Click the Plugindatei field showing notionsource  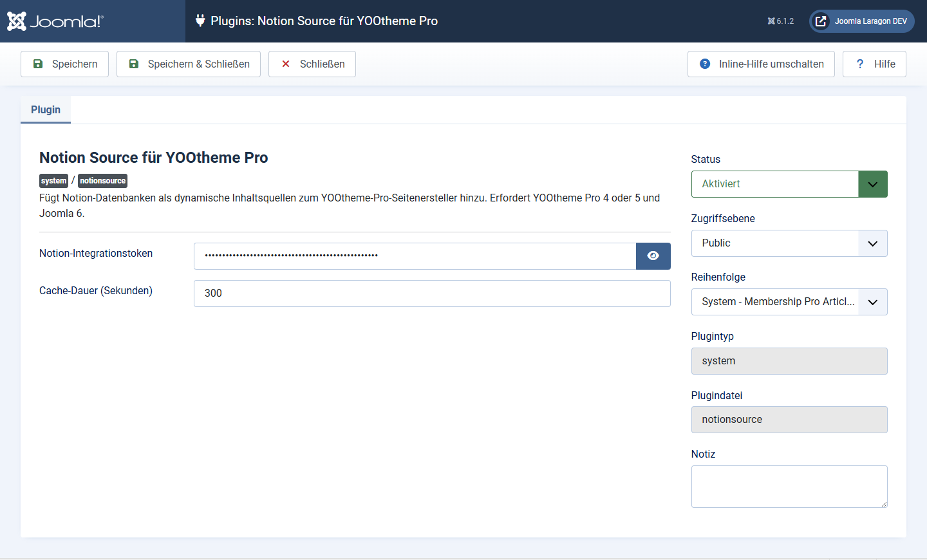coord(789,420)
